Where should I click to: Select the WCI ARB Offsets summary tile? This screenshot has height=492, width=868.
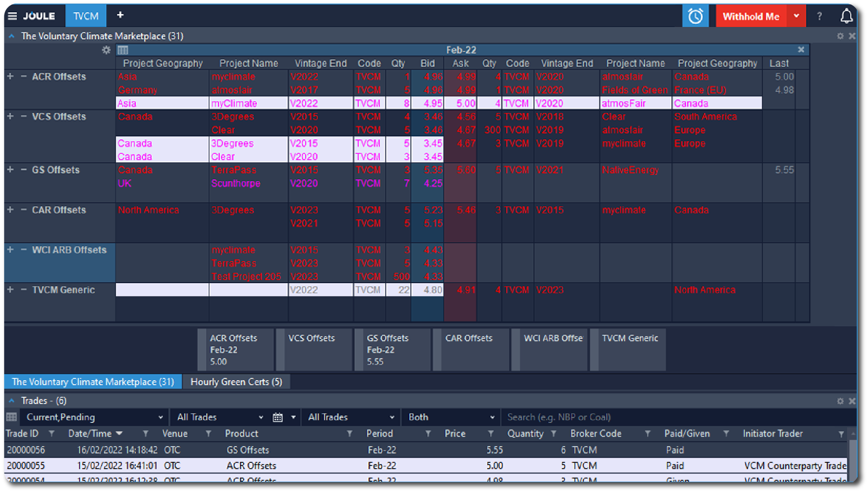(x=549, y=350)
